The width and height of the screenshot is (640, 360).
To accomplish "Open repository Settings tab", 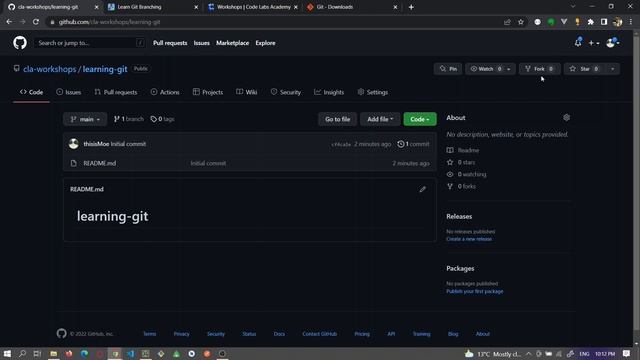I will point(373,92).
